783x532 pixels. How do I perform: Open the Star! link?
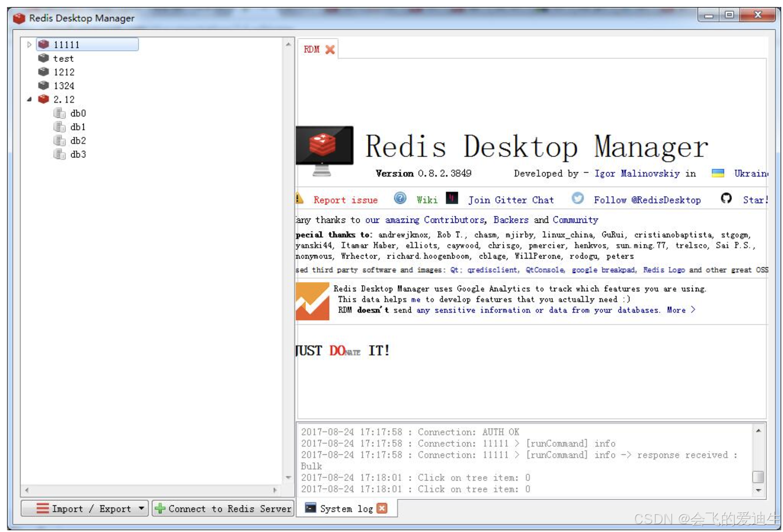pyautogui.click(x=755, y=200)
